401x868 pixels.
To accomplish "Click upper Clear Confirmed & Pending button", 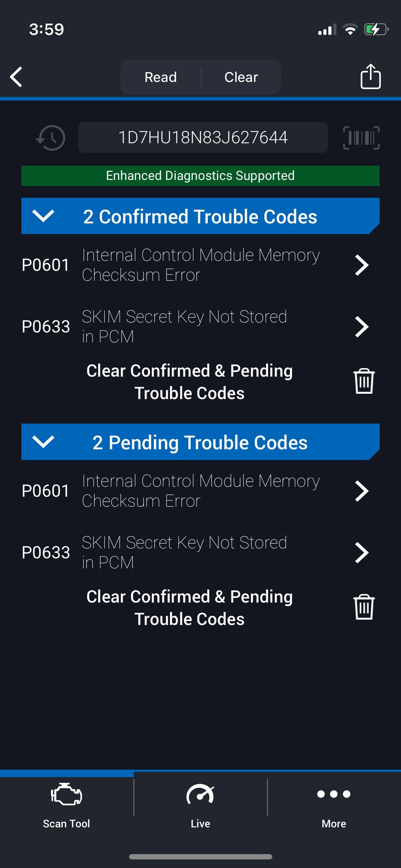I will tap(190, 382).
